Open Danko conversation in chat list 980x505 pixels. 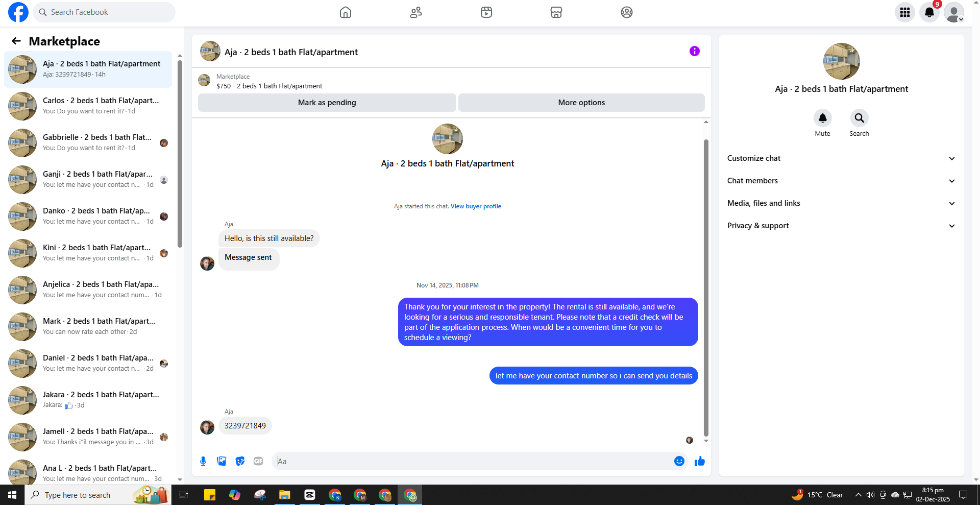pyautogui.click(x=89, y=216)
